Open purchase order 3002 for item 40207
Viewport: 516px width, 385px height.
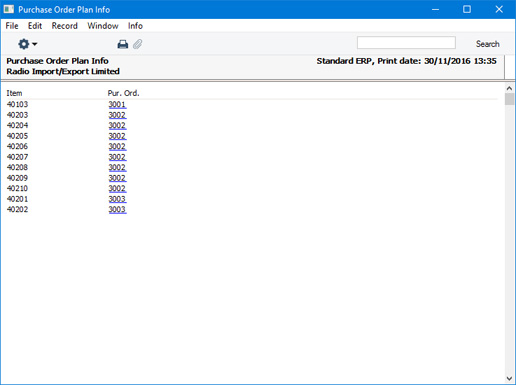pyautogui.click(x=117, y=157)
